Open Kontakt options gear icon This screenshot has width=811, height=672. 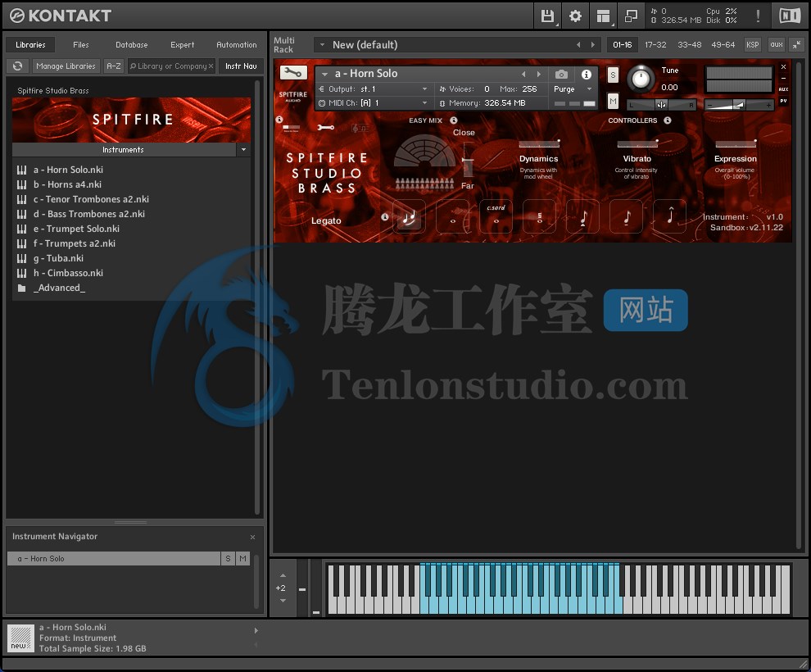(575, 16)
